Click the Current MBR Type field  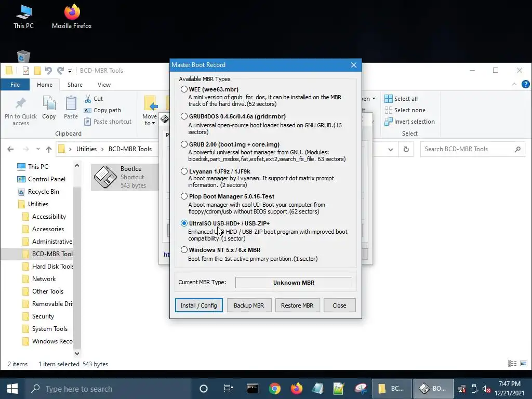tap(294, 283)
